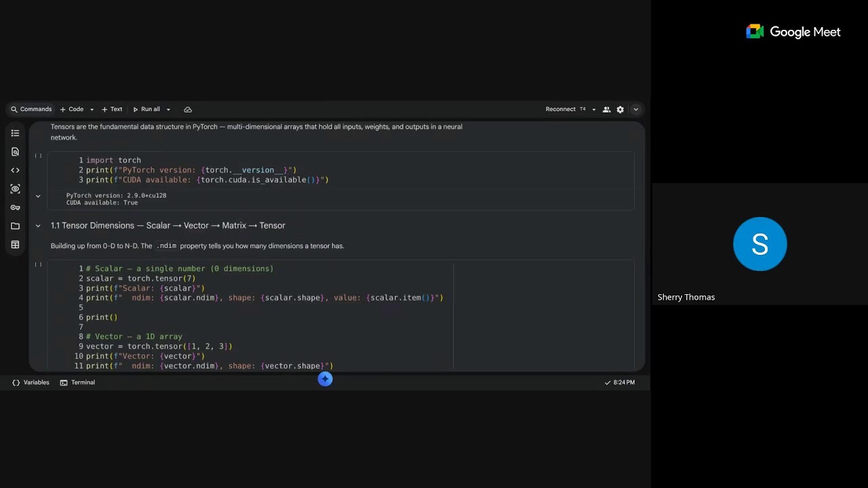
Task: Collapse section 1.1 Tensor Dimensions
Action: click(38, 226)
